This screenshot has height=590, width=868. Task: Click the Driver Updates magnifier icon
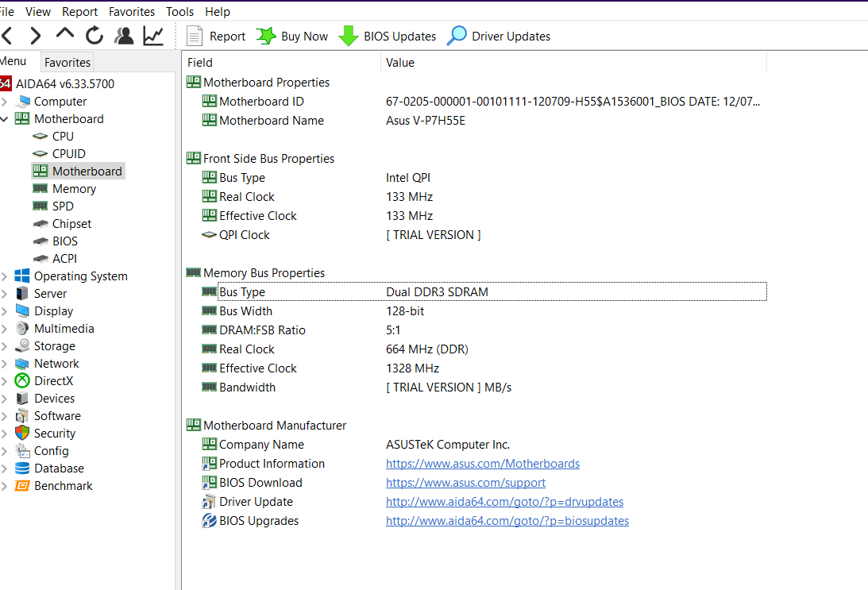click(457, 36)
